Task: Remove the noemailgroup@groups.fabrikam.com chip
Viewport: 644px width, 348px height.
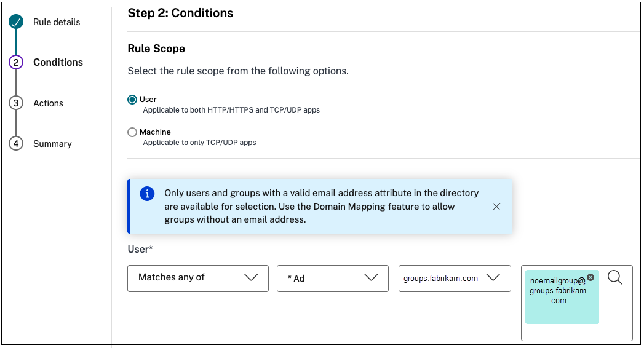Action: pos(590,277)
